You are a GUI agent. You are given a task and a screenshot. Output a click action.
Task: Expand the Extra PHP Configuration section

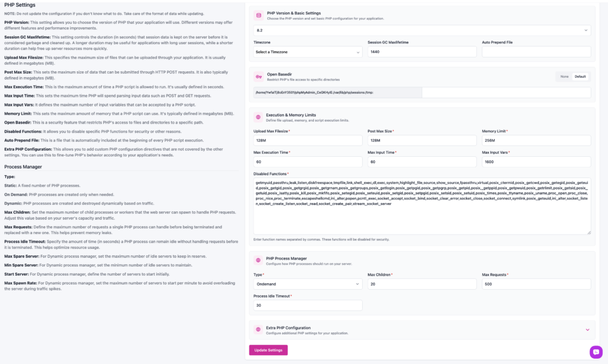[x=587, y=330]
